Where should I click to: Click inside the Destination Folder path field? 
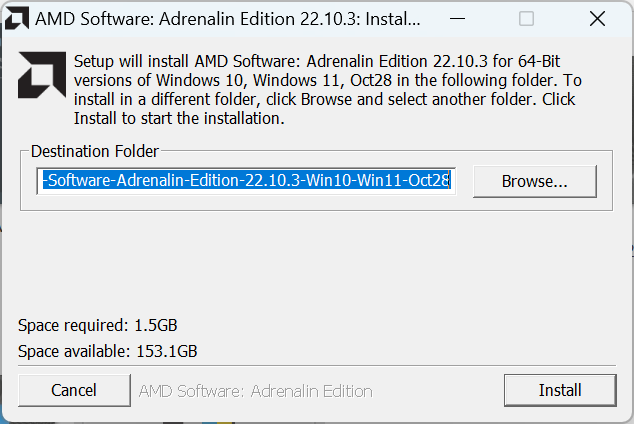[246, 181]
